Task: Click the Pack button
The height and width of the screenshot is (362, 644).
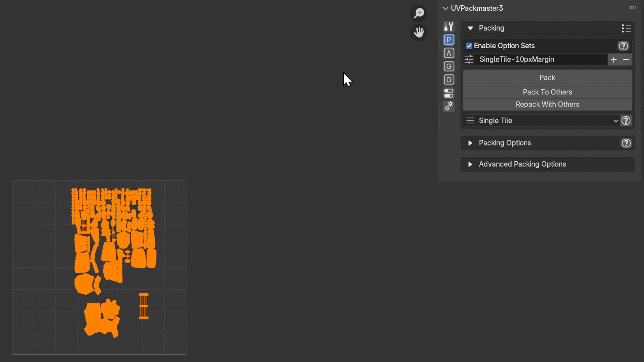Action: tap(547, 77)
